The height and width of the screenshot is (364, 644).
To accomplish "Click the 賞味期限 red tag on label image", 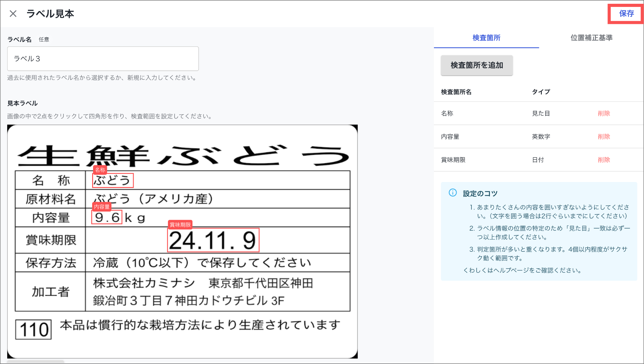I will 180,225.
